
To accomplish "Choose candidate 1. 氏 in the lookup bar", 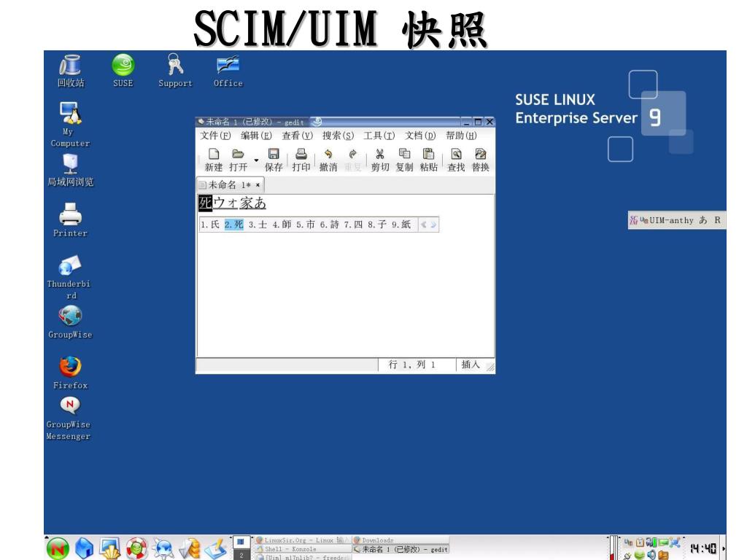I will click(210, 225).
